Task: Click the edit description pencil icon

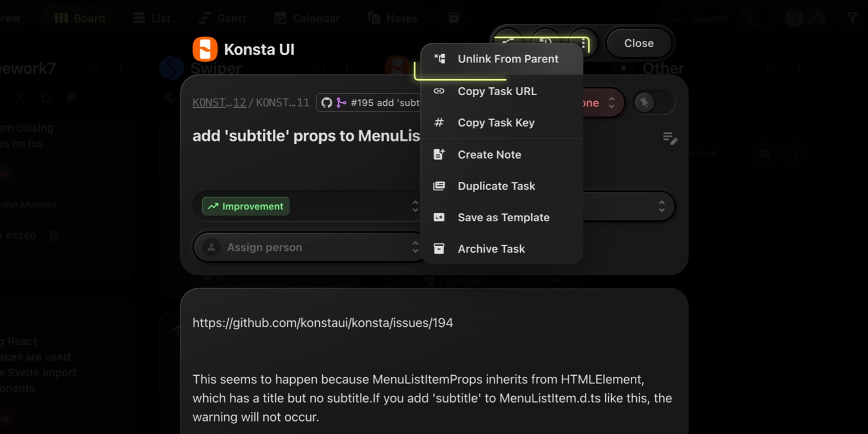Action: (670, 139)
